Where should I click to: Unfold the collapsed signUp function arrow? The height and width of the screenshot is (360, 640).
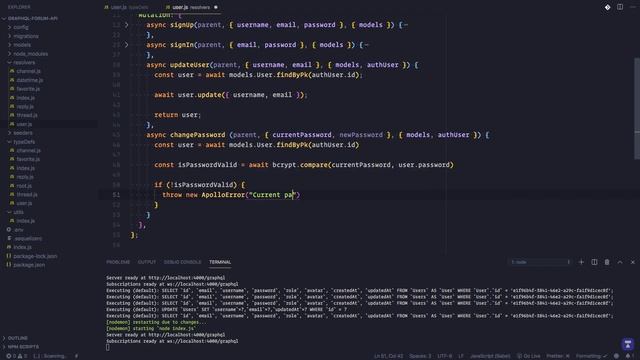(x=127, y=25)
